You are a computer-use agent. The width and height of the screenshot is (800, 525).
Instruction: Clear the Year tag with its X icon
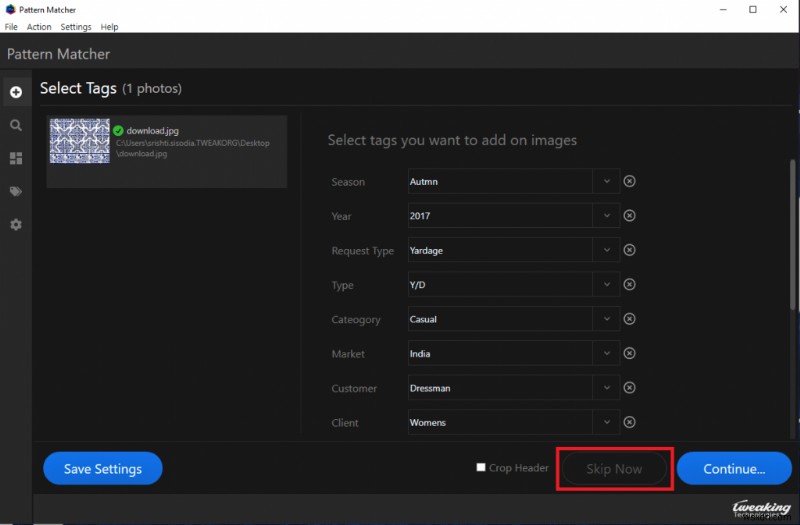click(x=629, y=216)
